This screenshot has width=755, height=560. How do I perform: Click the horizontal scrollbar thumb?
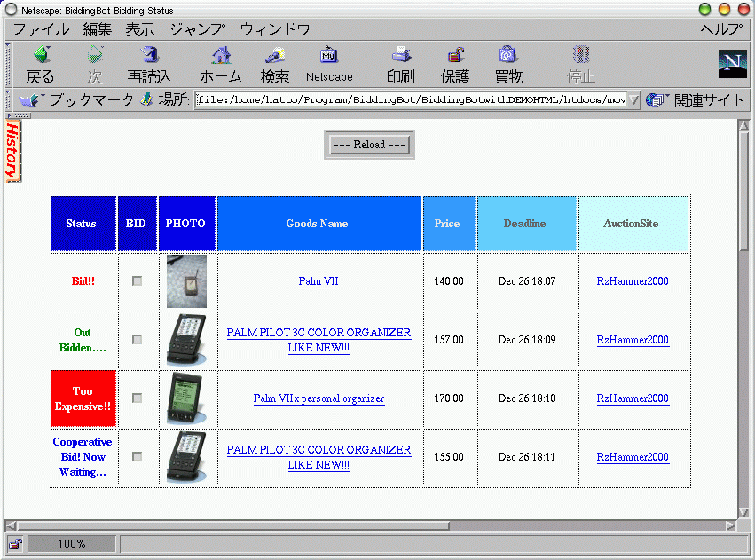(233, 525)
